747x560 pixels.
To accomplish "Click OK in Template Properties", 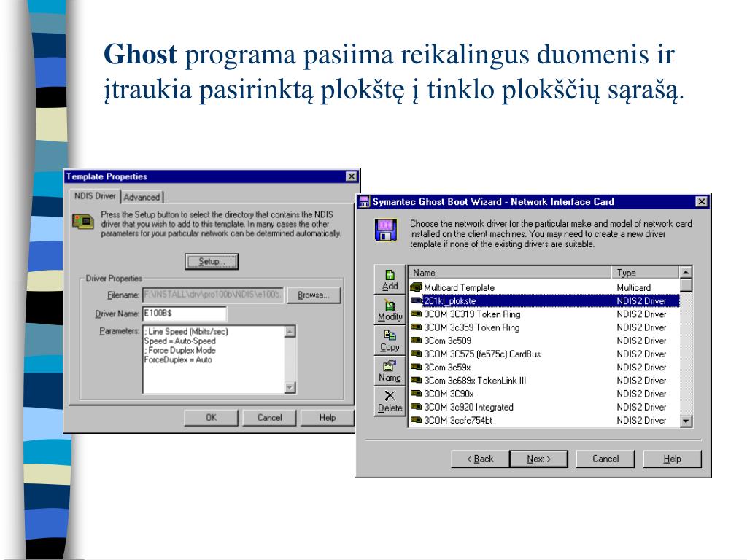I will [x=211, y=418].
